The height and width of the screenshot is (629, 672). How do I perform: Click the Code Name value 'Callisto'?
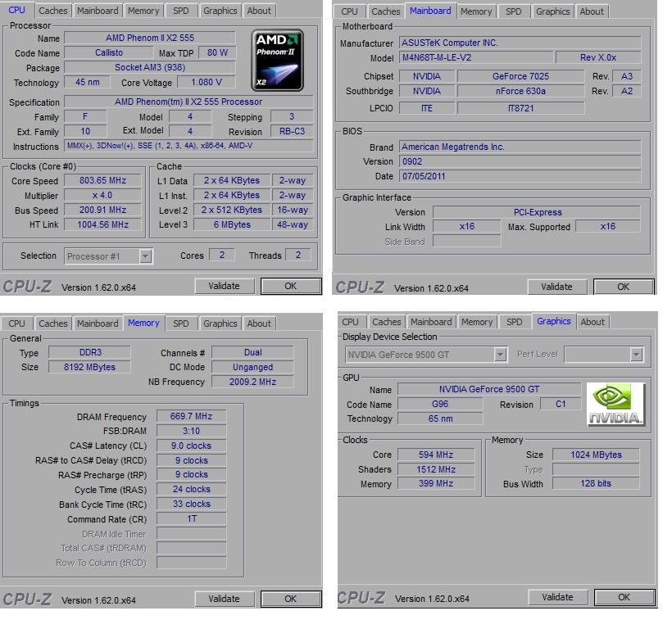tap(109, 52)
